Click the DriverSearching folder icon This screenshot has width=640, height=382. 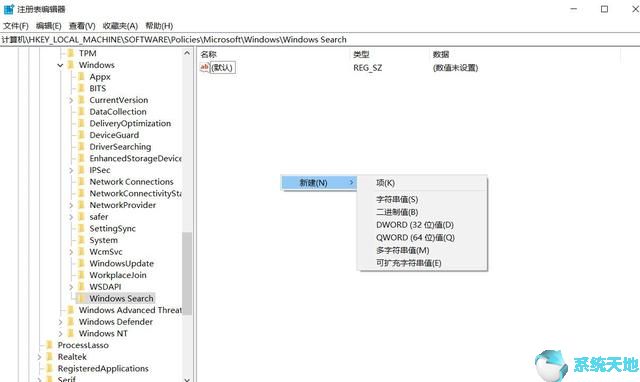81,147
